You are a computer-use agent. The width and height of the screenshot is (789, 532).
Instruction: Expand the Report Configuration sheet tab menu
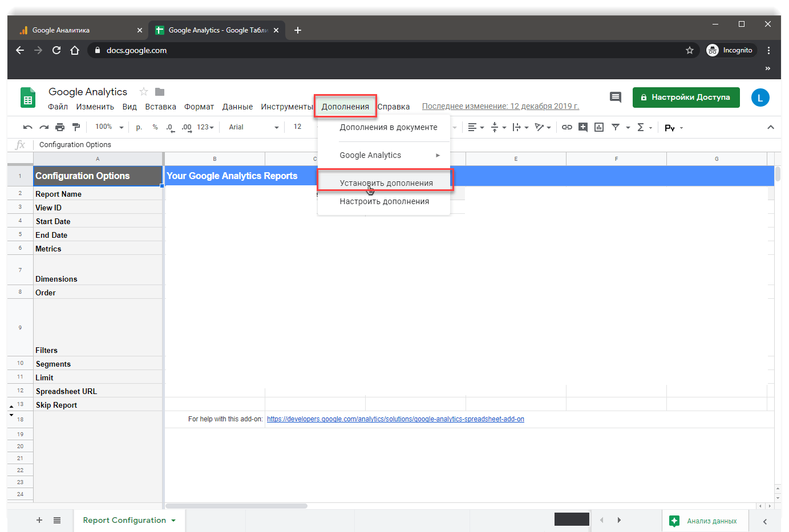[x=173, y=521]
